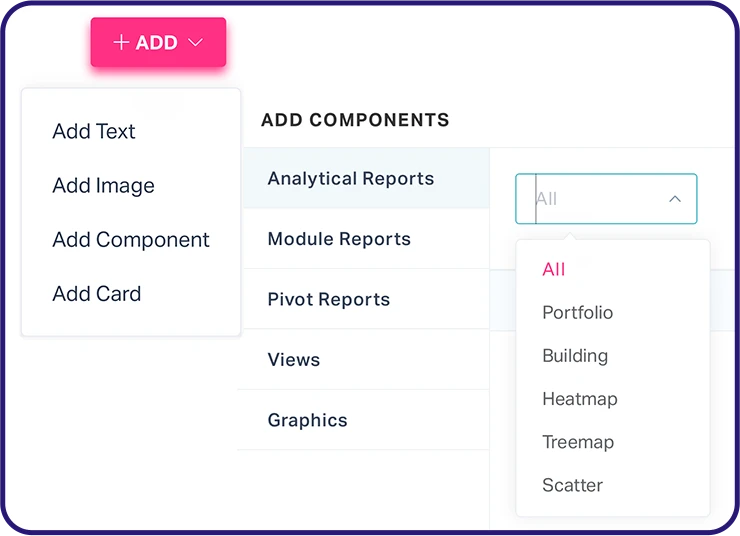Viewport: 740px width, 536px height.
Task: Click the pink ADD button
Action: click(x=158, y=43)
